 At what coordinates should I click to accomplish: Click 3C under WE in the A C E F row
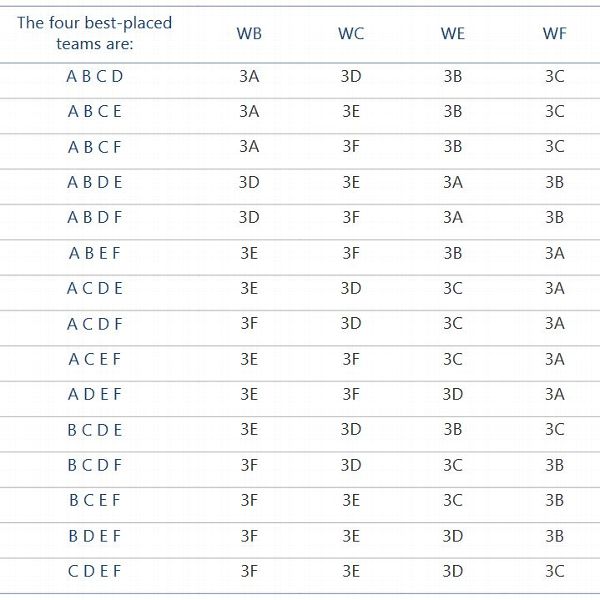(453, 359)
